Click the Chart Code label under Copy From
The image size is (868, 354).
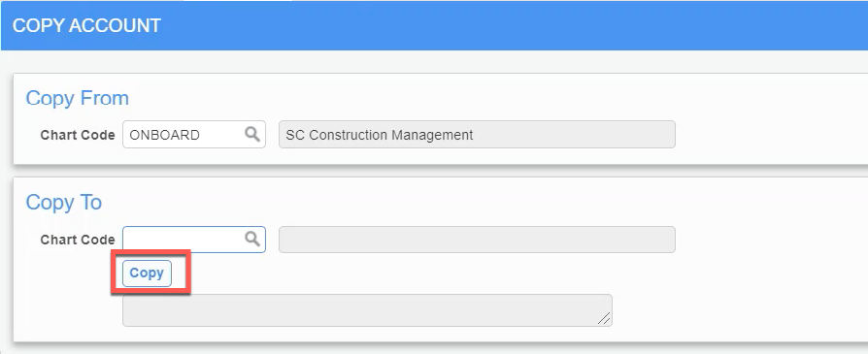pyautogui.click(x=78, y=135)
